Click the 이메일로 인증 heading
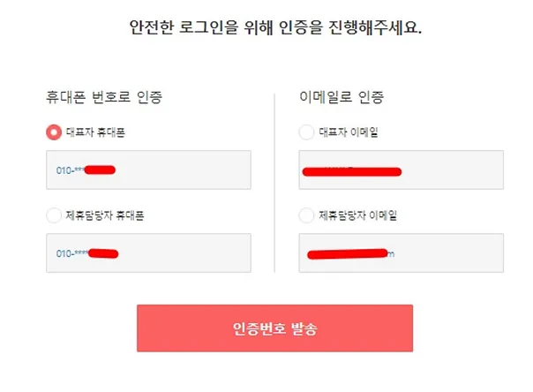Screen dimensions: 533x392 click(x=342, y=97)
